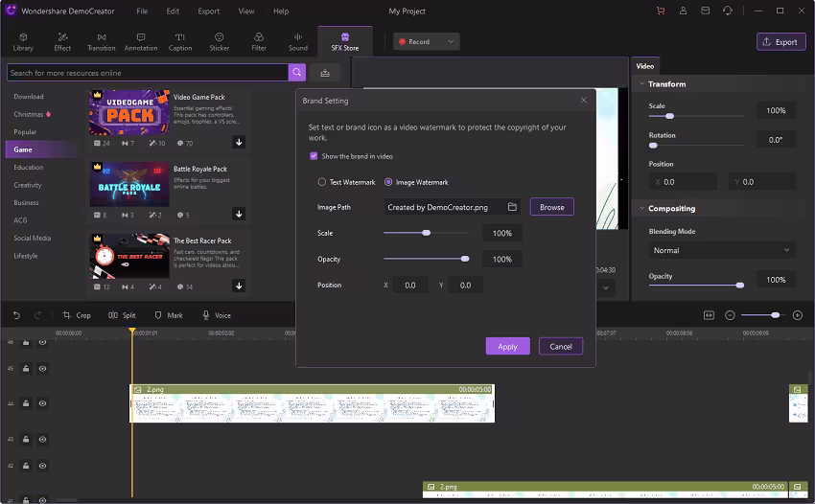Image resolution: width=815 pixels, height=504 pixels.
Task: Select the Text Watermark radio button
Action: (322, 182)
